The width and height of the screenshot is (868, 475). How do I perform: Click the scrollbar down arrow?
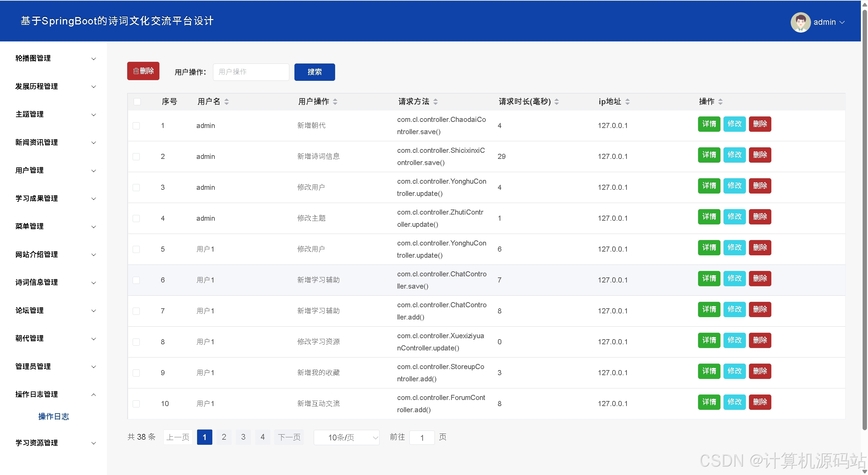pyautogui.click(x=865, y=471)
